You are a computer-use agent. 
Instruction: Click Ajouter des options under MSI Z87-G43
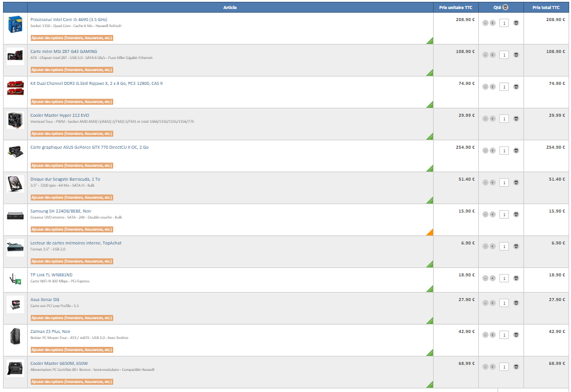(x=72, y=70)
